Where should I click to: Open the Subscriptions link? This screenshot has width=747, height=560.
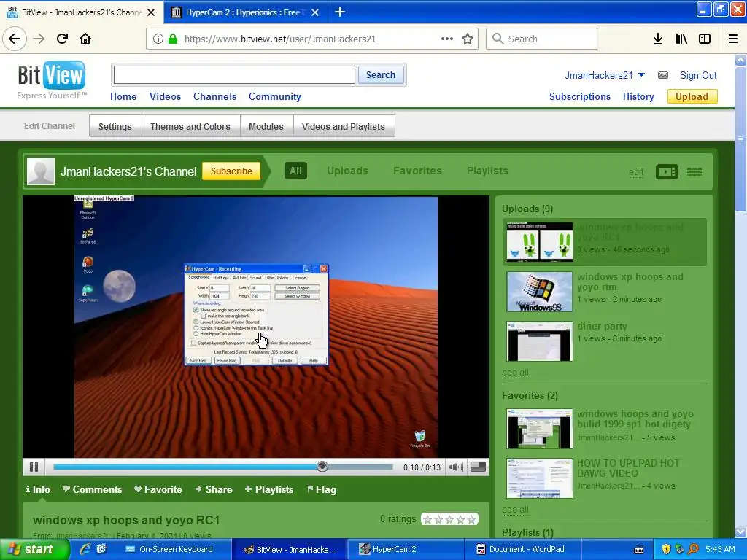coord(580,97)
